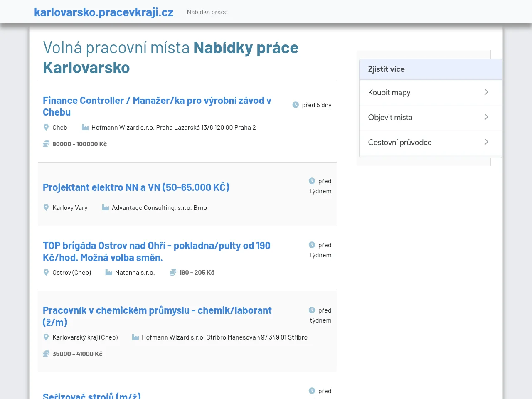Expand the Objevit místa chevron
This screenshot has width=532, height=399.
486,117
